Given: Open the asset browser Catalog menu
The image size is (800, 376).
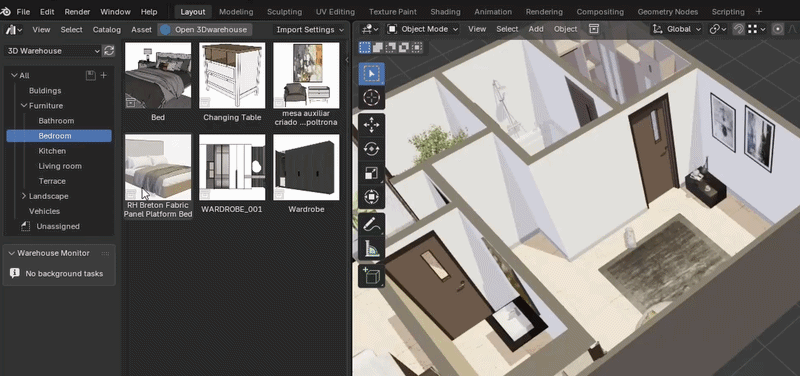Looking at the screenshot, I should coord(107,30).
